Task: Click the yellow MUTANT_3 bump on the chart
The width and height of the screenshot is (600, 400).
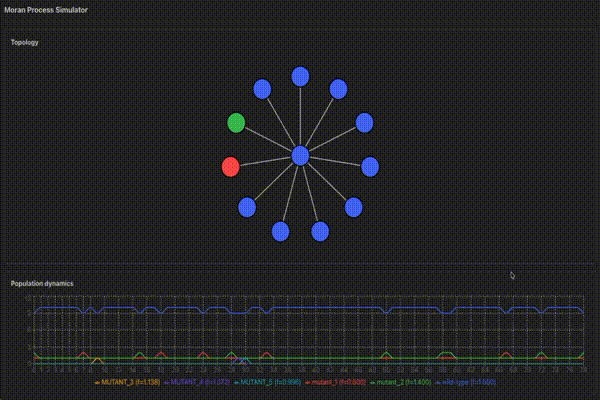Action: tap(97, 360)
